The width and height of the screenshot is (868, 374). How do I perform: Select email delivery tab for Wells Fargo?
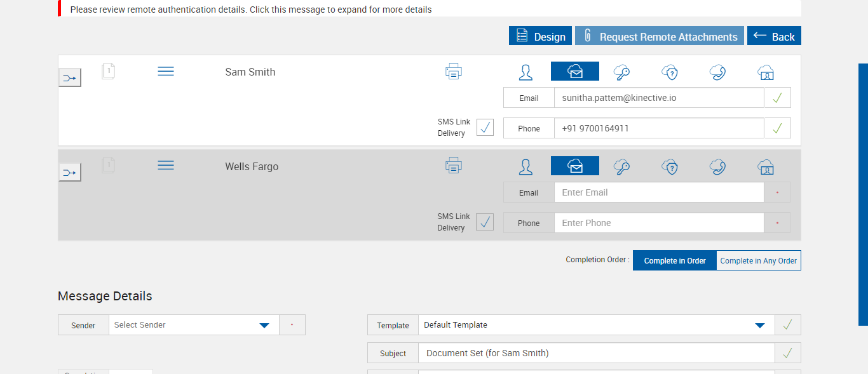575,166
